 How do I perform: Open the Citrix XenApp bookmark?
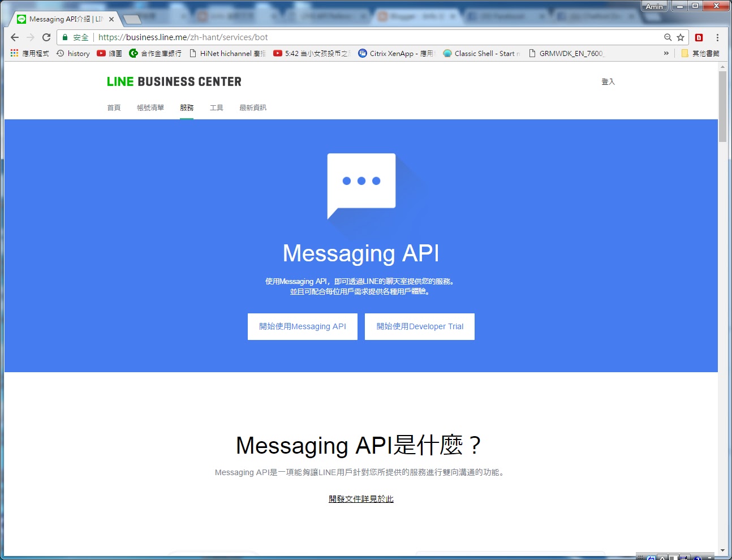tap(396, 53)
